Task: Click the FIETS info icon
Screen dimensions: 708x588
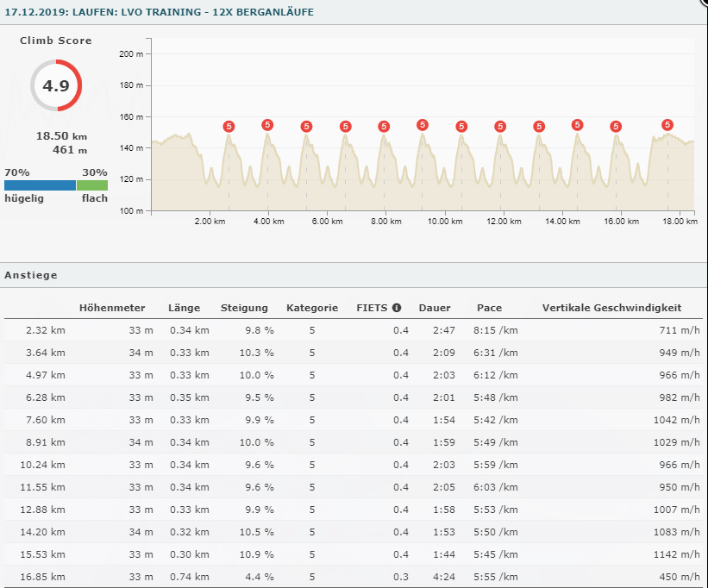Action: (397, 308)
